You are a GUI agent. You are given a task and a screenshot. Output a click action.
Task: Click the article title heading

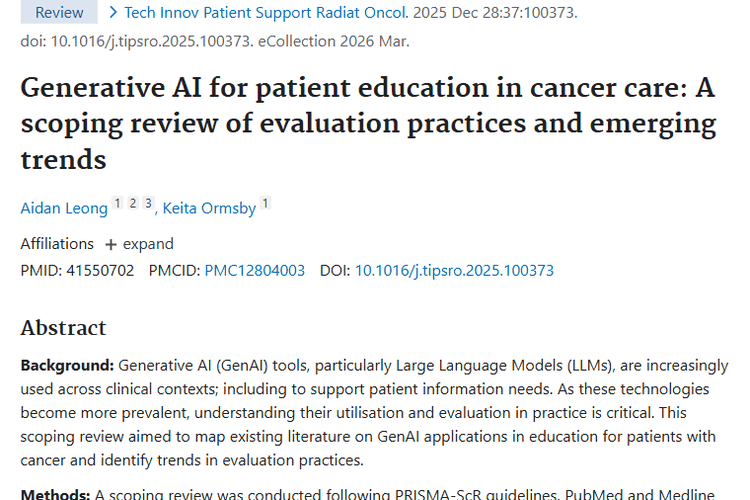tap(368, 123)
